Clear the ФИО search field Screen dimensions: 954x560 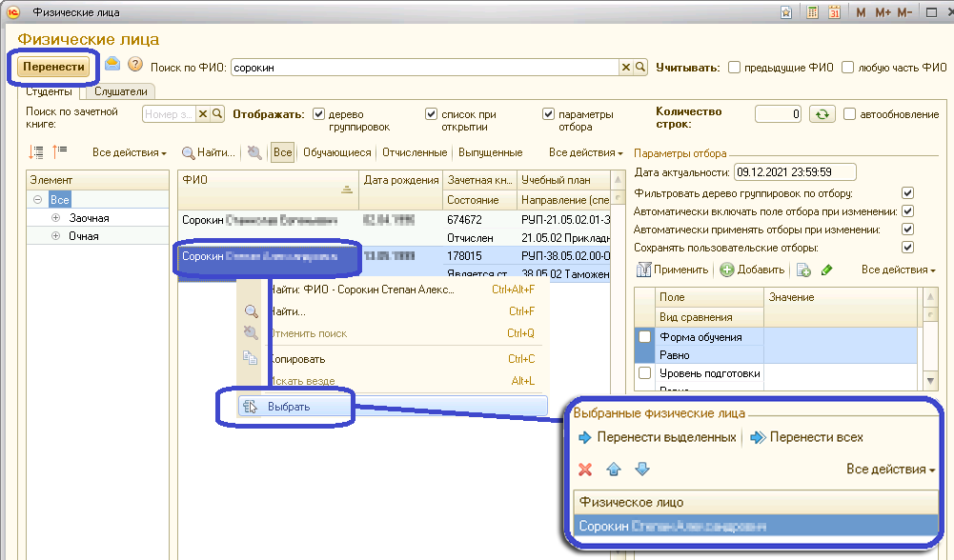pos(626,68)
